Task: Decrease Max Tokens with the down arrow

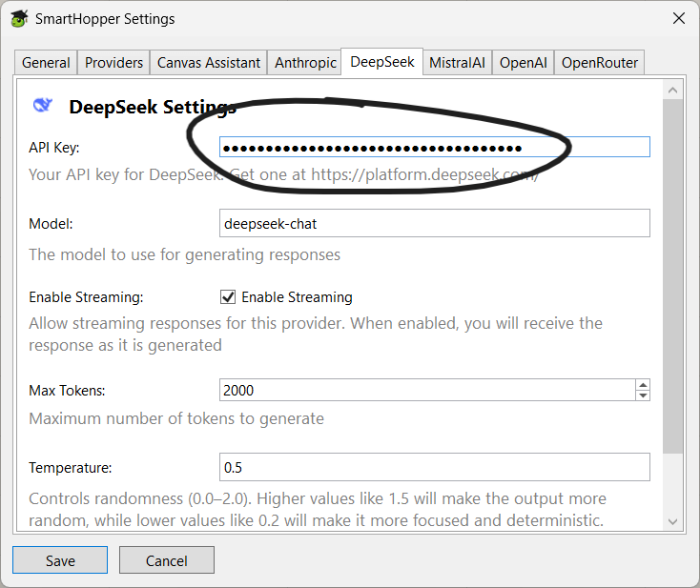Action: (x=643, y=395)
